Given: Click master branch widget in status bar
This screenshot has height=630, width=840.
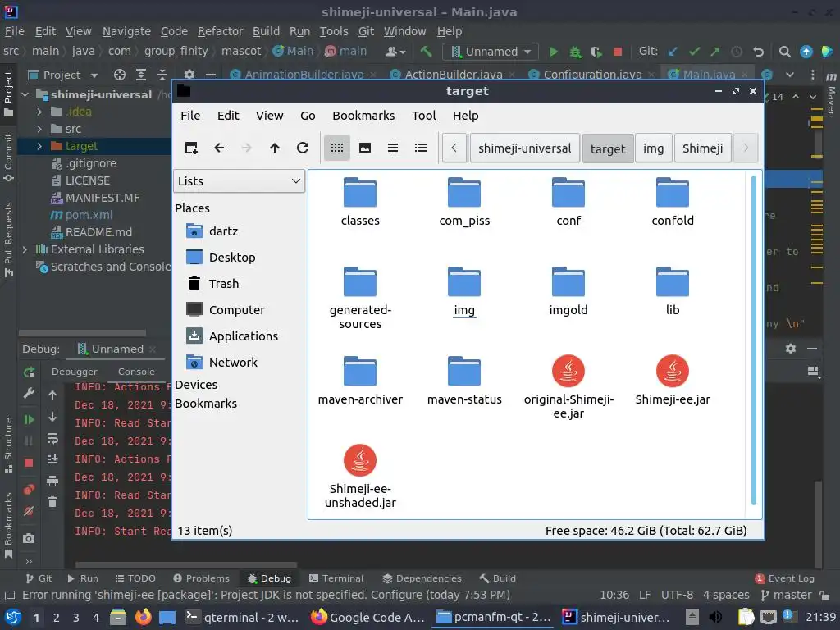Looking at the screenshot, I should coord(786,596).
